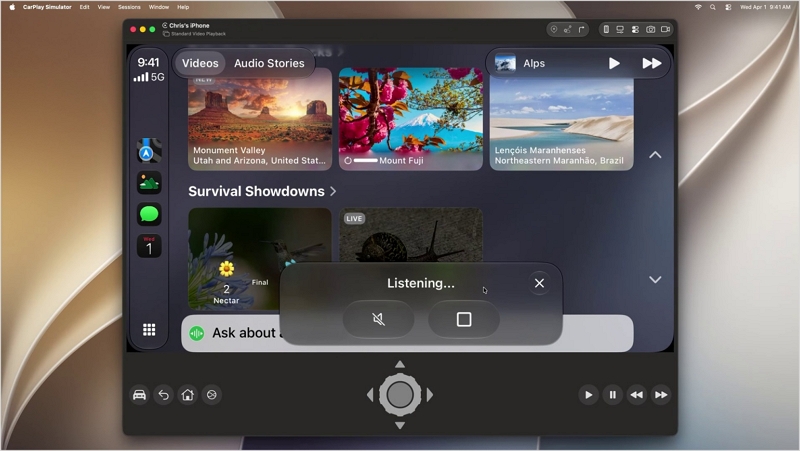The height and width of the screenshot is (451, 800).
Task: Click the right arrow of the rotary knob
Action: click(x=430, y=394)
